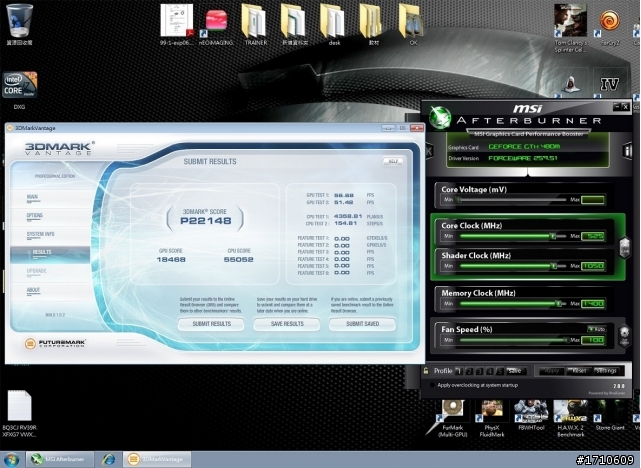Launch the Assassin's Creed desktop shortcut
The height and width of the screenshot is (468, 641).
[570, 86]
